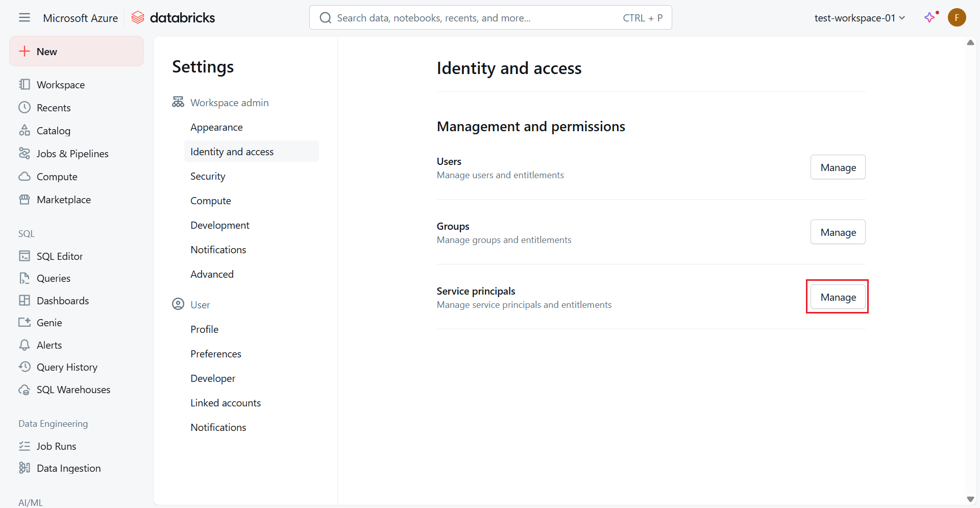Open Data Ingestion in sidebar
This screenshot has height=508, width=980.
[x=68, y=468]
